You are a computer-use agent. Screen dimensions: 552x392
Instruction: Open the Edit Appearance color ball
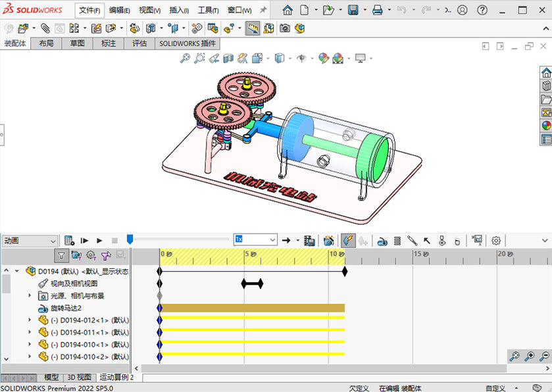pyautogui.click(x=323, y=58)
